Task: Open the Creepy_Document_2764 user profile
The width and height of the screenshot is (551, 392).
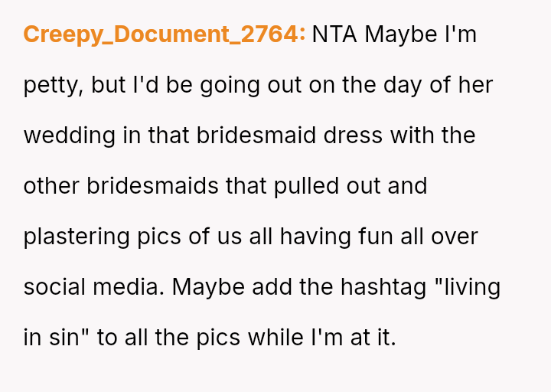Action: (164, 34)
